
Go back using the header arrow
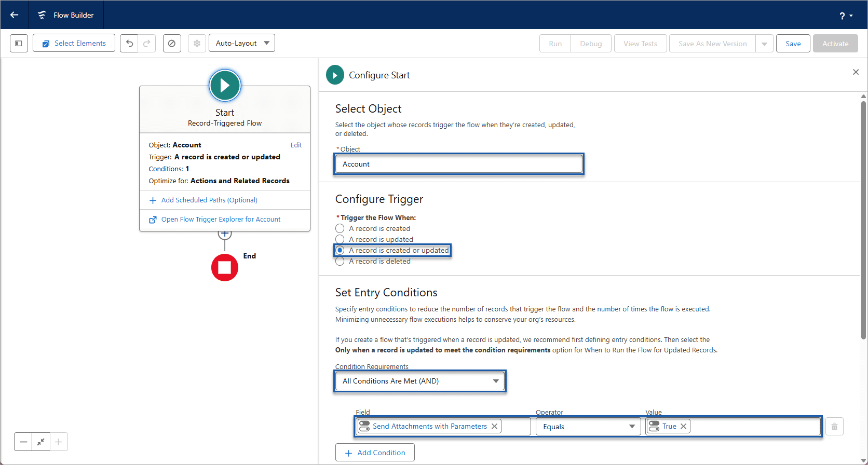point(14,15)
